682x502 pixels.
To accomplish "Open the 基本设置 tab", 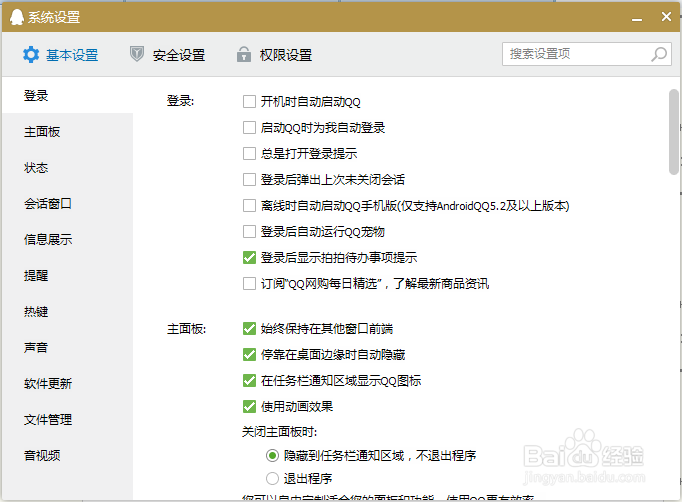I will pyautogui.click(x=60, y=55).
